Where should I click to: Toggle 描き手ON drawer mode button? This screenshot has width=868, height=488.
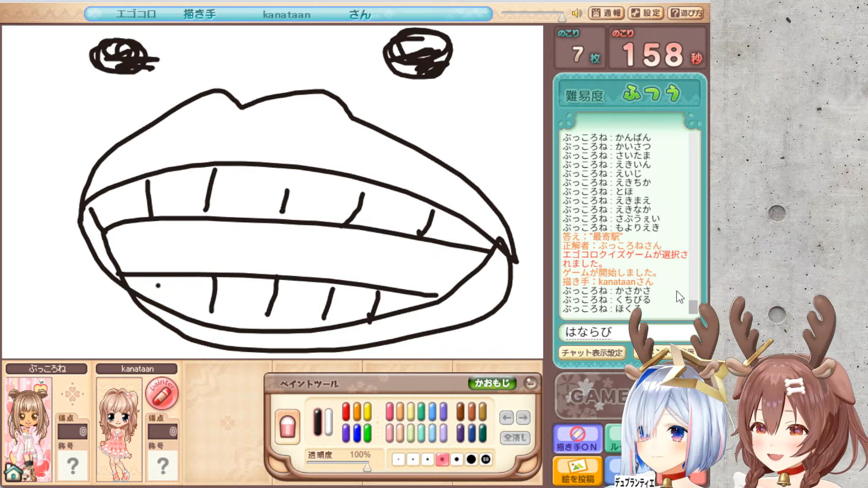click(x=577, y=439)
